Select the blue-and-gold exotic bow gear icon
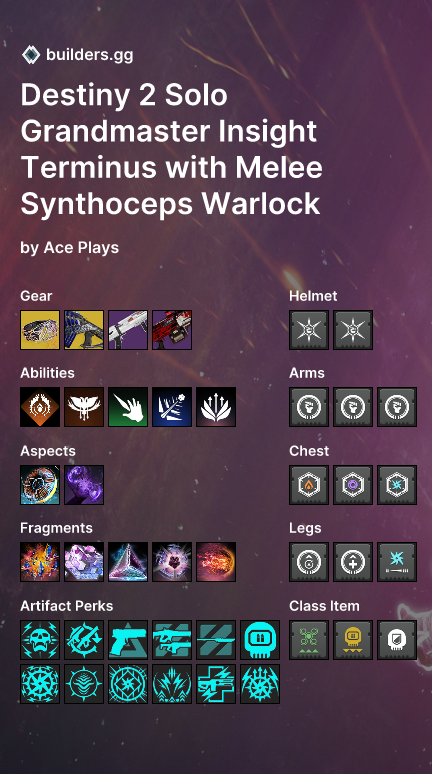 pyautogui.click(x=84, y=330)
